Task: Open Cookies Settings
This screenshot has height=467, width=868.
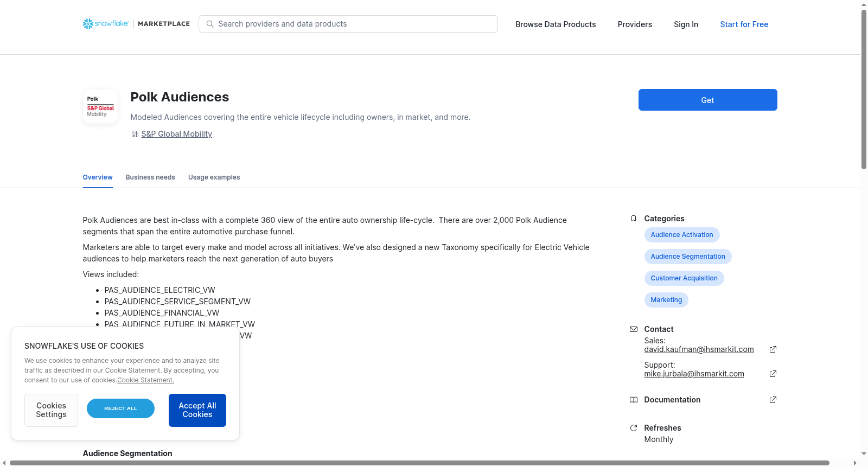Action: tap(51, 410)
